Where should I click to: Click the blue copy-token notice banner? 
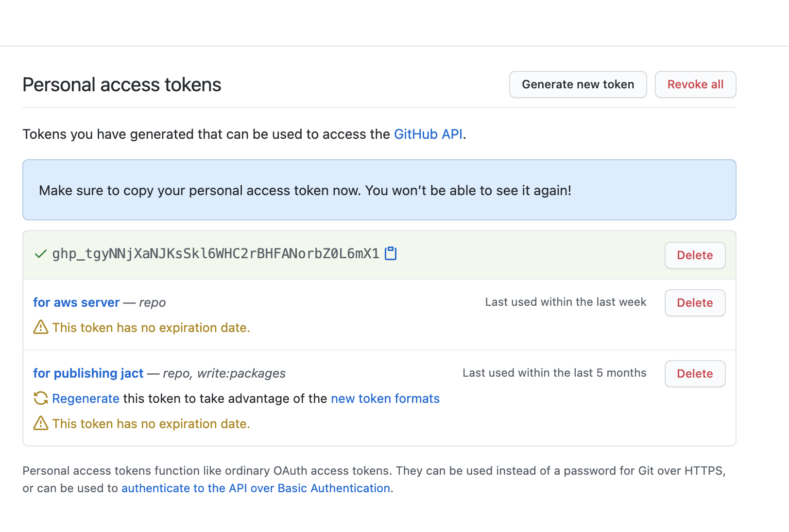(379, 190)
